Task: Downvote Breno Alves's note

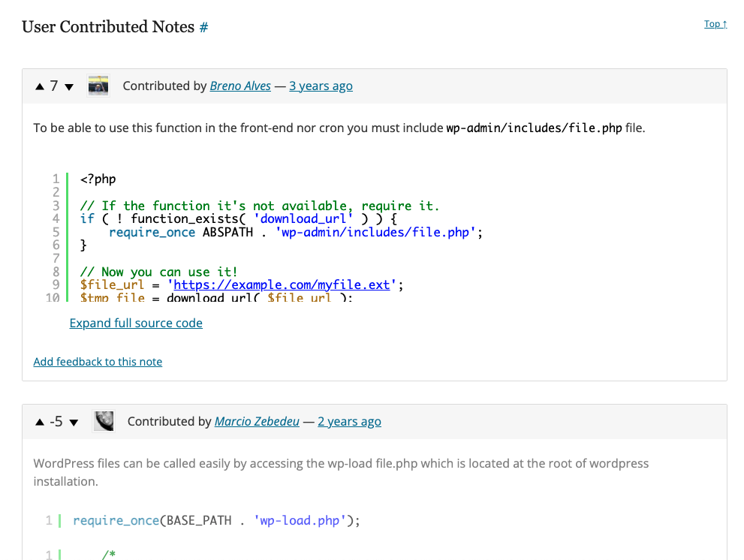Action: pos(69,87)
